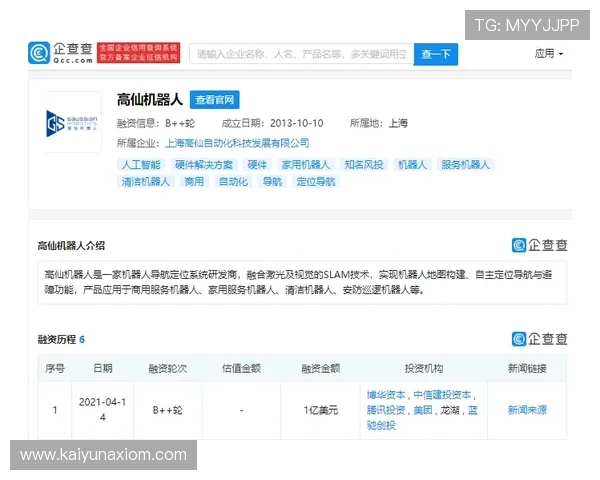
Task: Open 查看官网 official site button
Action: click(215, 100)
